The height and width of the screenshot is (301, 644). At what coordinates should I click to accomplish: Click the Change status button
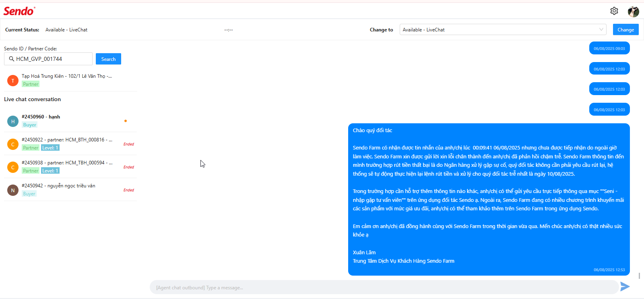(625, 29)
